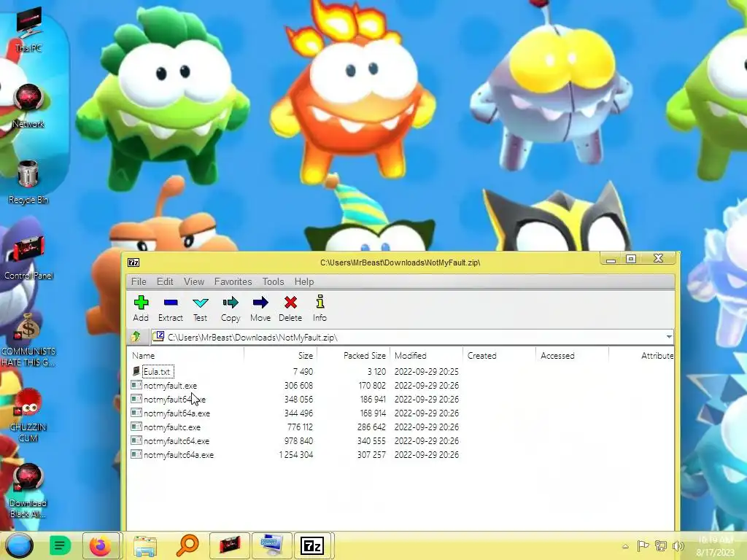Open Control Panel desktop icon
This screenshot has width=747, height=560.
(28, 257)
